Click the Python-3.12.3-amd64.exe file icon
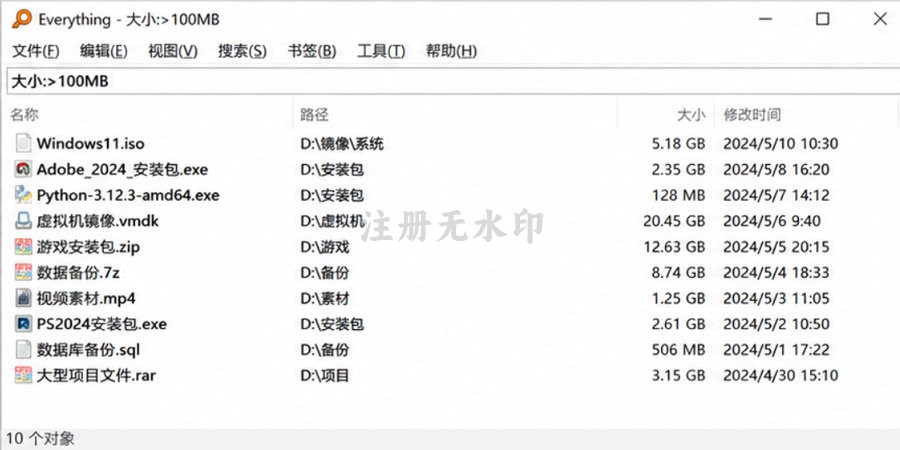900x450 pixels. click(23, 195)
